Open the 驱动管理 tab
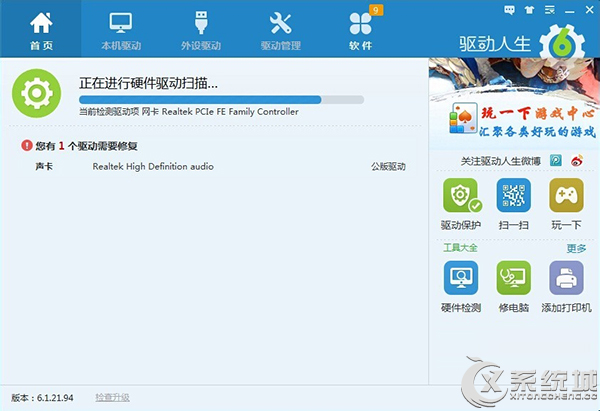Image resolution: width=600 pixels, height=411 pixels. pyautogui.click(x=280, y=31)
